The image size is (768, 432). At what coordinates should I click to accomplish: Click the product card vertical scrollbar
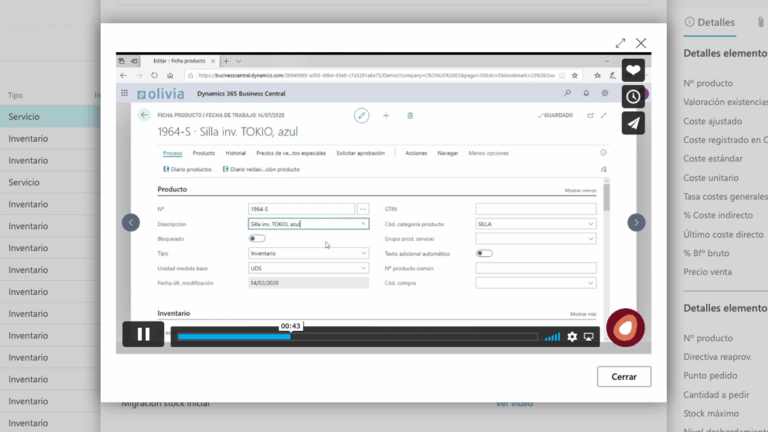point(606,197)
